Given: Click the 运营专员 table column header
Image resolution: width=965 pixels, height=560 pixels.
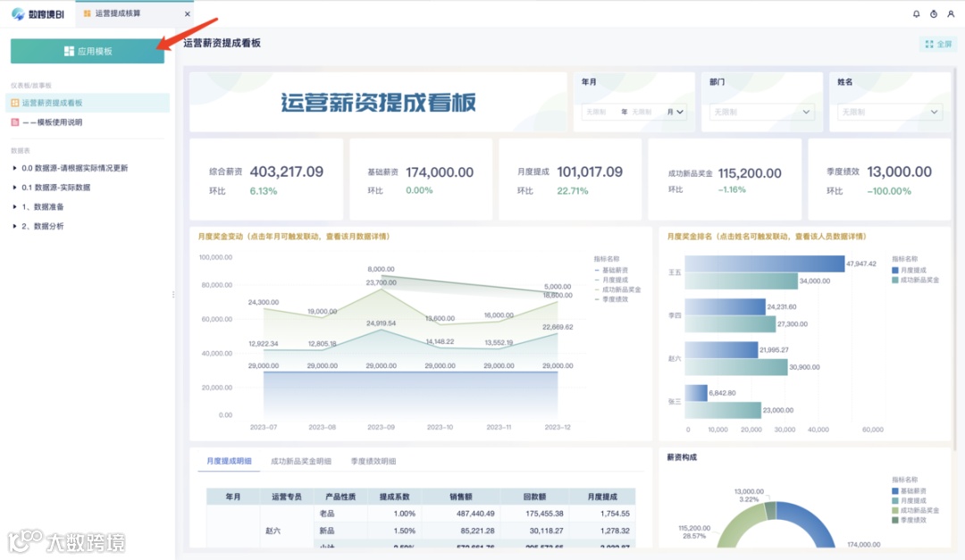Looking at the screenshot, I should [x=286, y=497].
